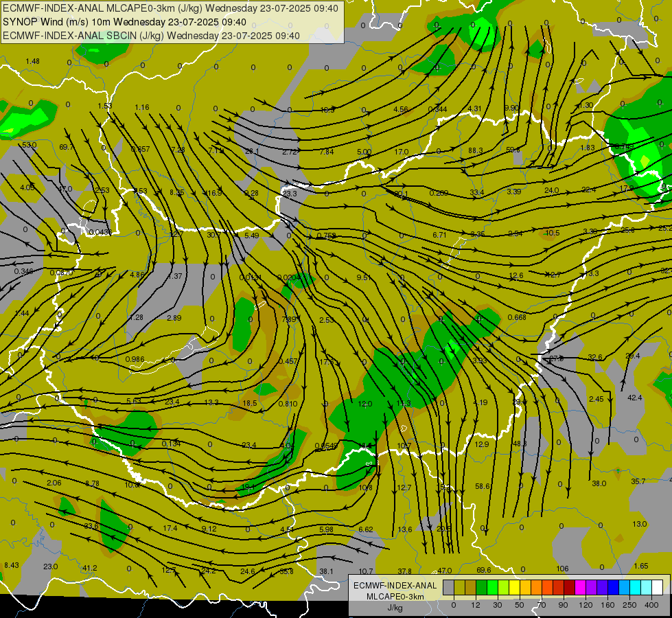Click the map value '33.6'
The height and width of the screenshot is (618, 672).
point(91,526)
